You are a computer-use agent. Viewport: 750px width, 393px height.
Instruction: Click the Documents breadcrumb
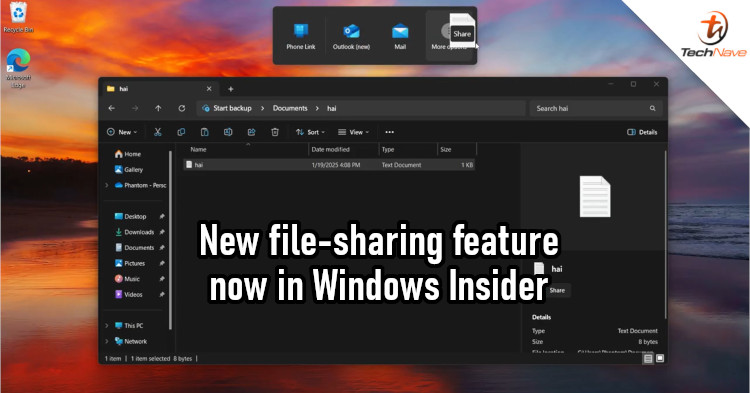tap(290, 109)
